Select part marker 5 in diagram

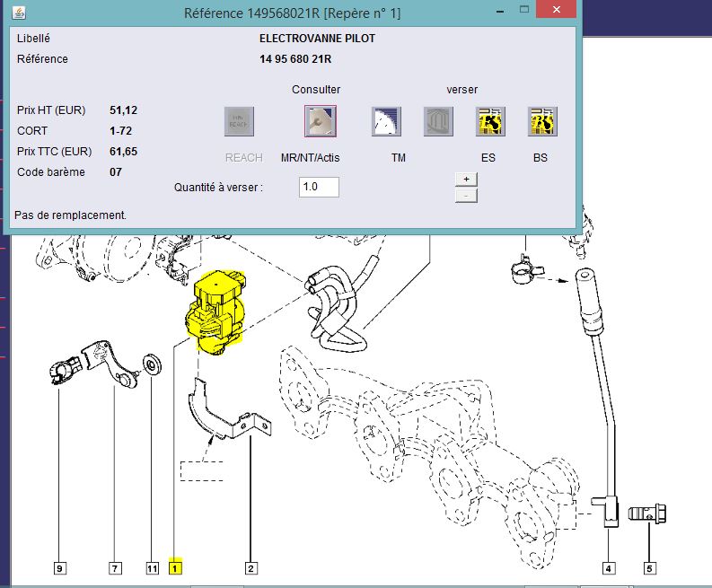[649, 568]
